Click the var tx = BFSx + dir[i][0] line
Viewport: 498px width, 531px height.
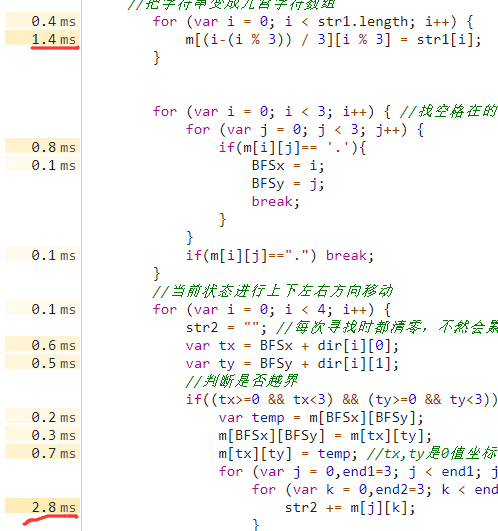click(292, 345)
